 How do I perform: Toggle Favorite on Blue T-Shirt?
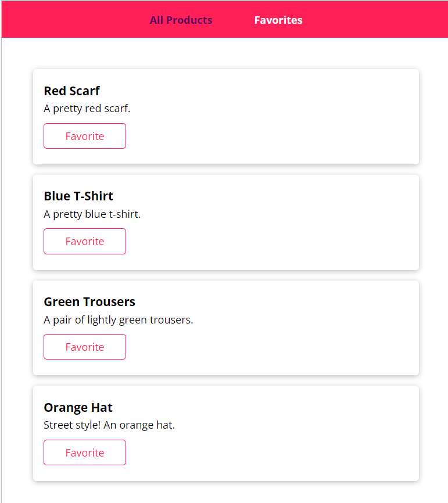85,241
